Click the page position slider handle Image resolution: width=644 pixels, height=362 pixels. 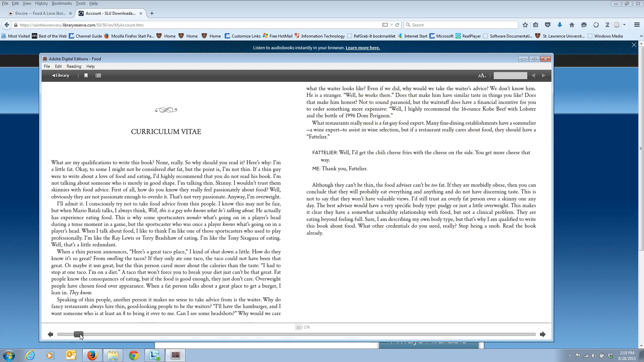[78, 334]
